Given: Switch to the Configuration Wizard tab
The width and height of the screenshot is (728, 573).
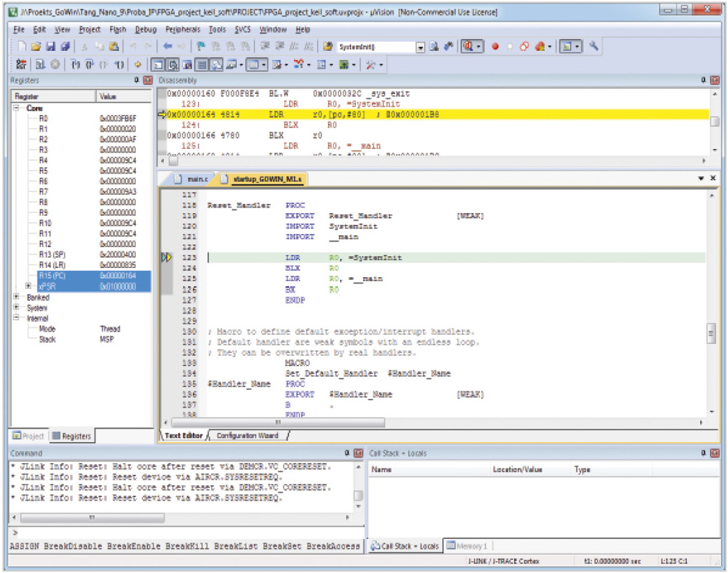Looking at the screenshot, I should pos(247,435).
